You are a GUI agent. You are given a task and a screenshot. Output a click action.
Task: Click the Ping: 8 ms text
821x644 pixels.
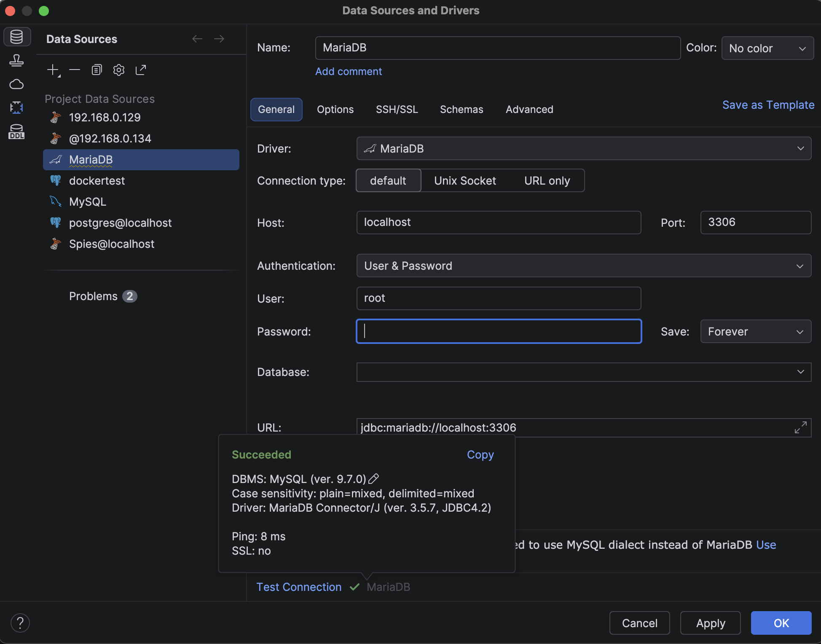pos(258,537)
